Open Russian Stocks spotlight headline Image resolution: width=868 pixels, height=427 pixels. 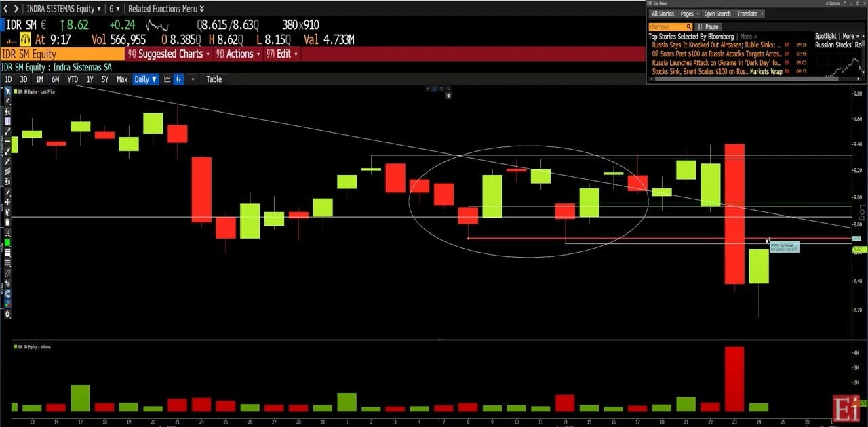click(x=838, y=45)
